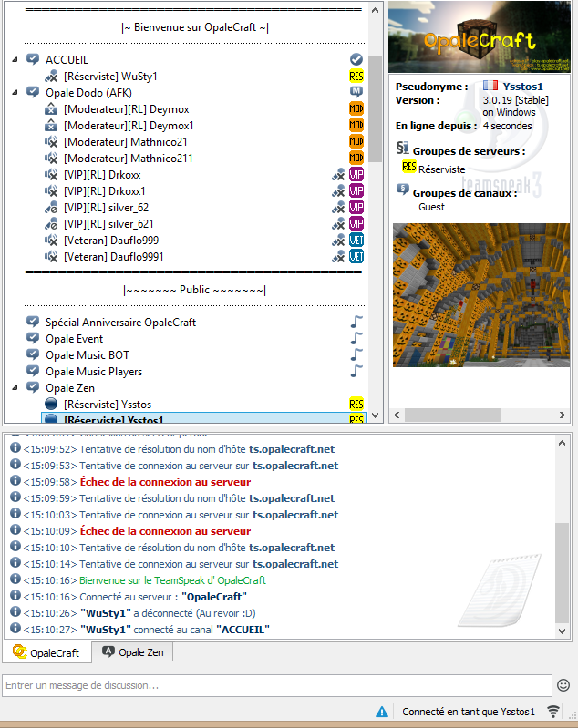Image resolution: width=578 pixels, height=728 pixels.
Task: Collapse the ACCUEIL channel tree
Action: (15, 59)
